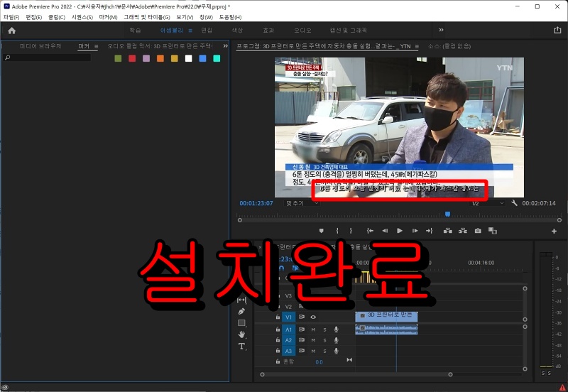Step forward one frame
The height and width of the screenshot is (392, 568).
tap(415, 231)
